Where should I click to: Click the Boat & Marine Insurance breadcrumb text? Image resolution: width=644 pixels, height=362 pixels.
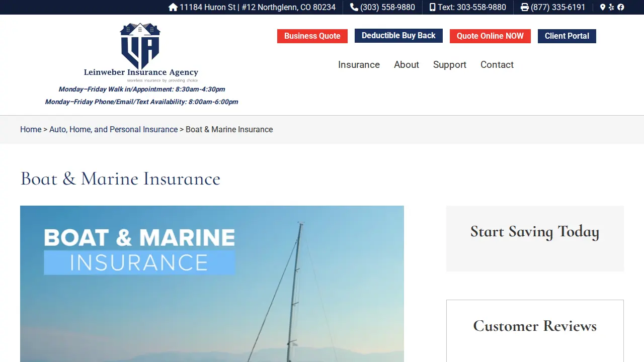pyautogui.click(x=229, y=129)
